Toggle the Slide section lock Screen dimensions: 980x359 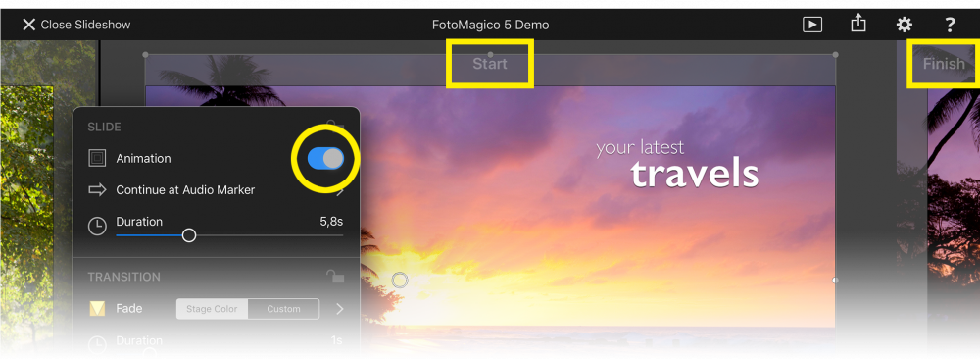335,126
